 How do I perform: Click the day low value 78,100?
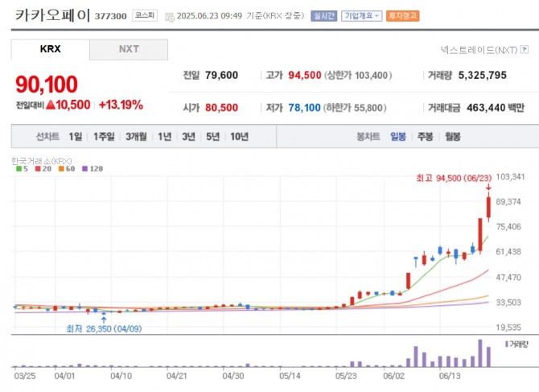pyautogui.click(x=305, y=108)
